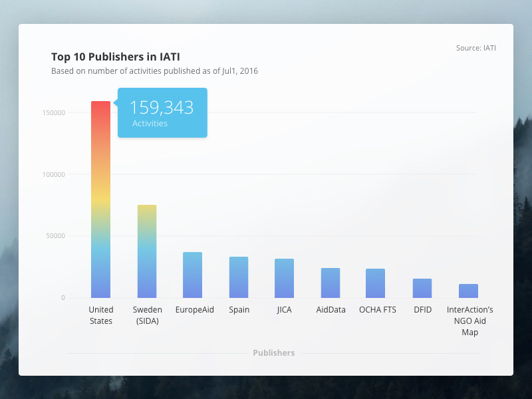The height and width of the screenshot is (399, 532).
Task: Click the Spain bar
Action: pos(239,276)
